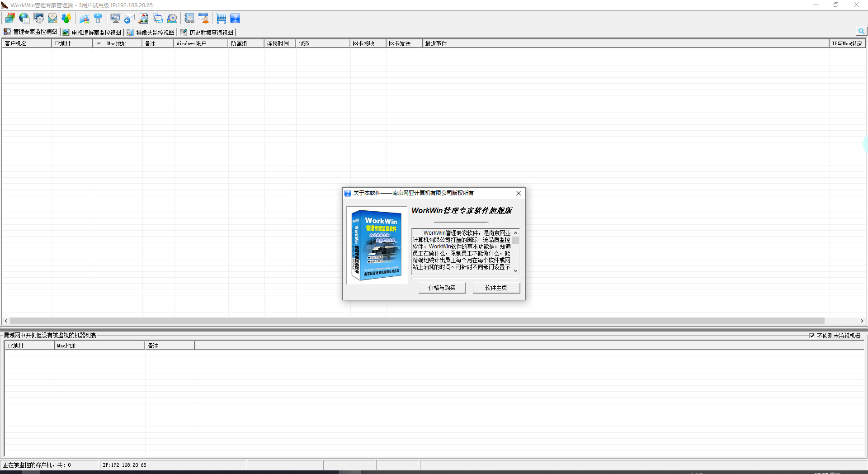This screenshot has height=474, width=868.
Task: Restore down the WorkWin main window
Action: click(x=836, y=5)
